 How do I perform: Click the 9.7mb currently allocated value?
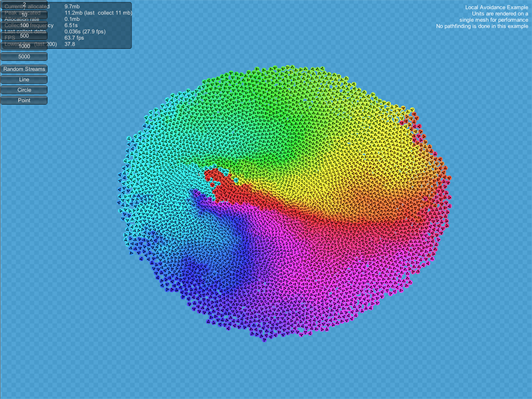pyautogui.click(x=74, y=6)
